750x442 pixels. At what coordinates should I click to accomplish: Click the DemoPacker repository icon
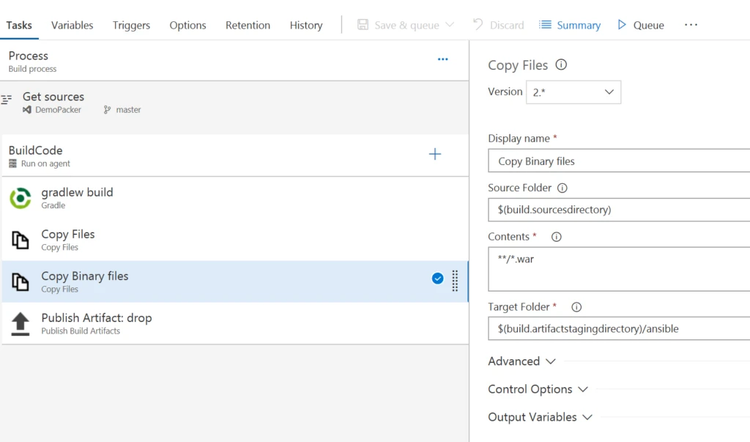(27, 110)
